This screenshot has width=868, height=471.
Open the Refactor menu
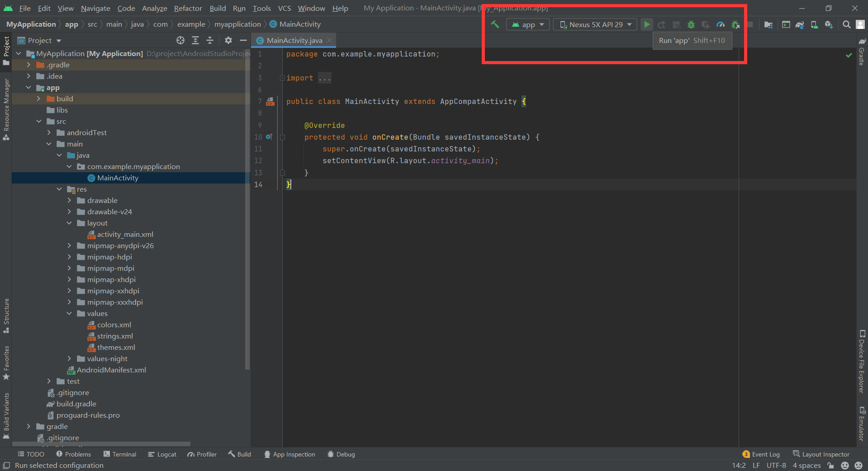(188, 8)
